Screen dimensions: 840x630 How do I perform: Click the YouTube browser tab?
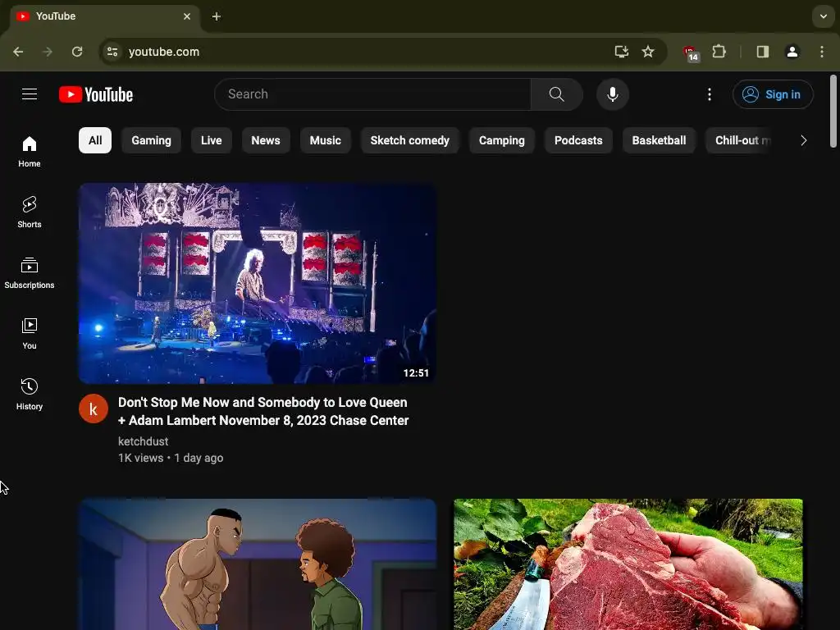[105, 16]
